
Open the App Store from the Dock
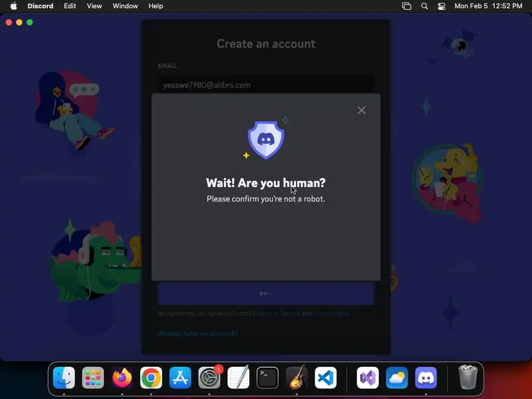180,378
